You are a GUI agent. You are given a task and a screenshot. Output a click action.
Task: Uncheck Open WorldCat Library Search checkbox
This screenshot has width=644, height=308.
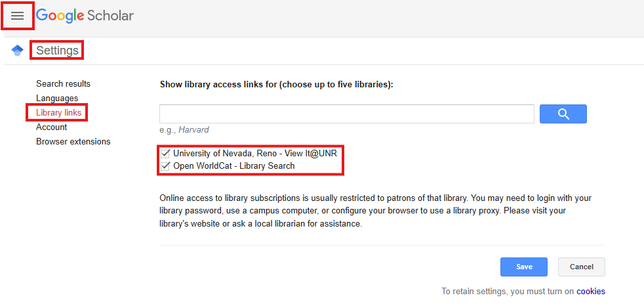click(165, 166)
